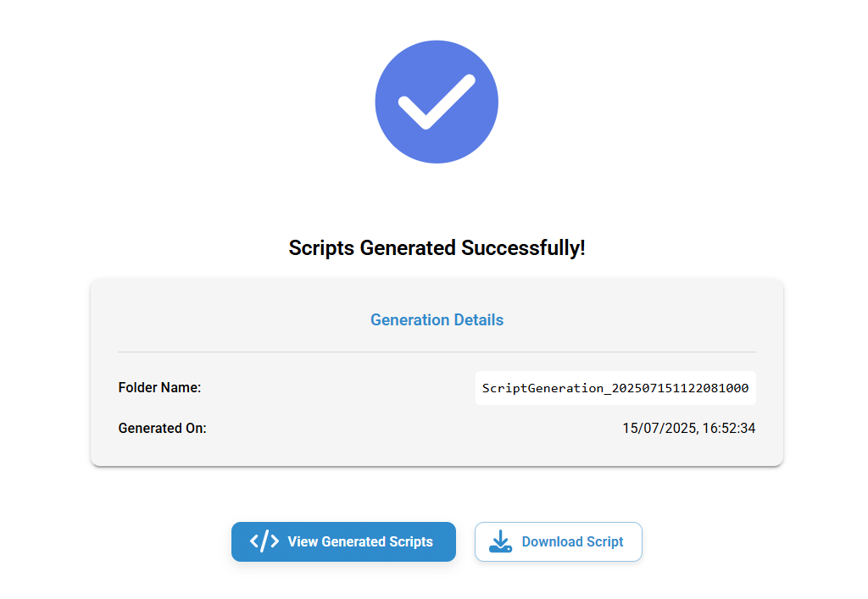
Task: Click the word "Scripts" in main heading
Action: [321, 247]
